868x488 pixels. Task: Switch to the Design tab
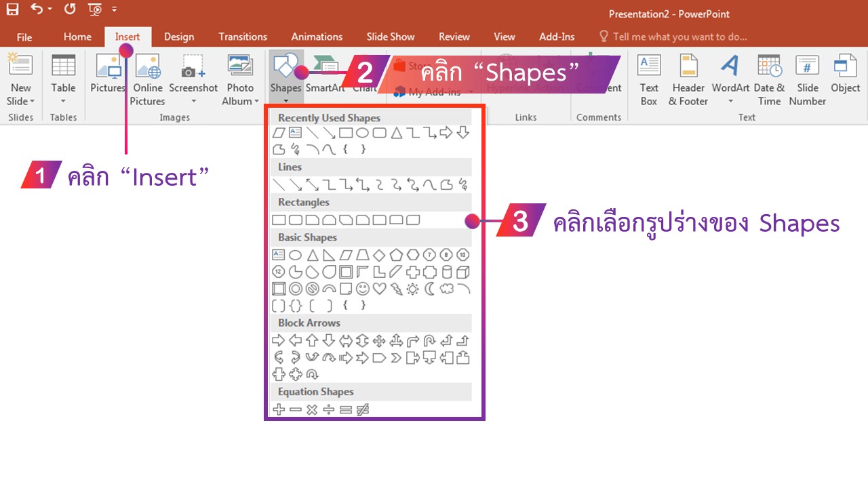[179, 37]
